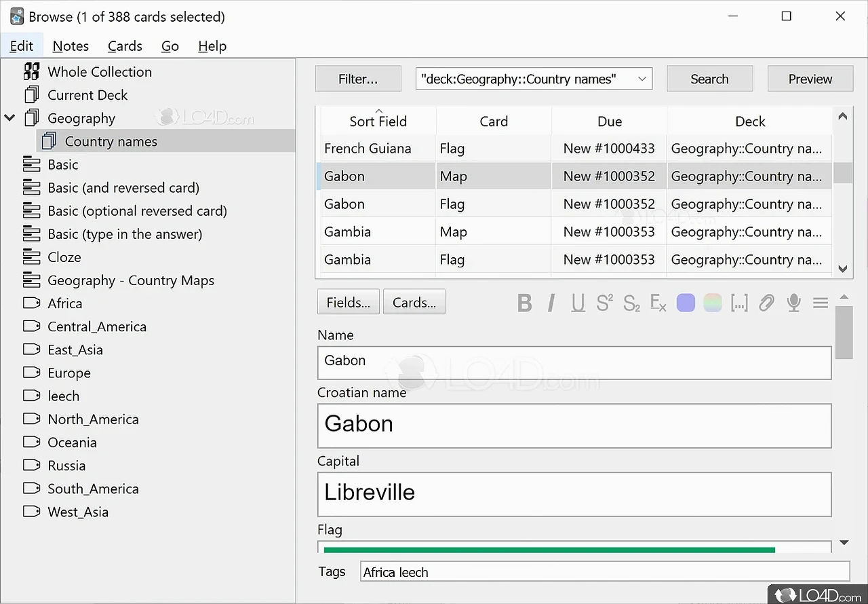This screenshot has width=868, height=604.
Task: Click the Basic note type icon
Action: [31, 164]
